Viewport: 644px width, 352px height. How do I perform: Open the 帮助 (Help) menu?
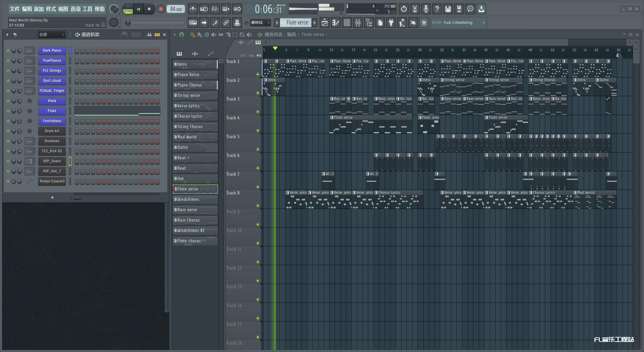point(99,9)
